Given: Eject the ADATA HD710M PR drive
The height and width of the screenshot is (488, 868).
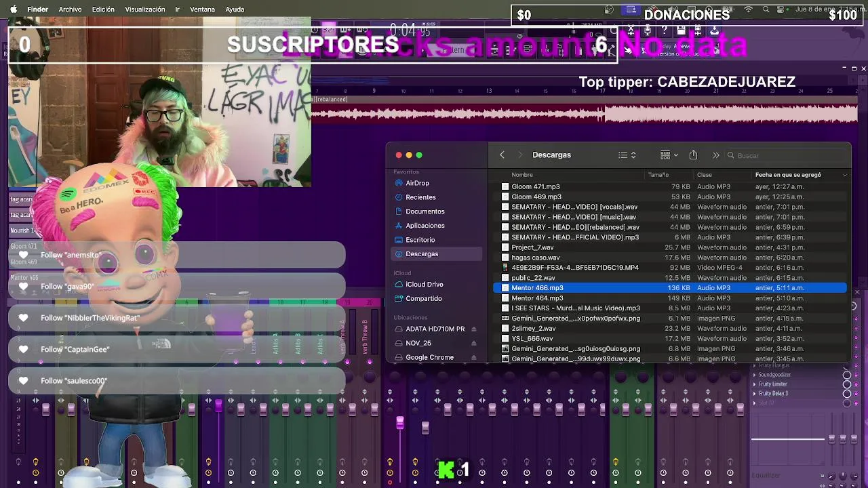Looking at the screenshot, I should (x=473, y=329).
